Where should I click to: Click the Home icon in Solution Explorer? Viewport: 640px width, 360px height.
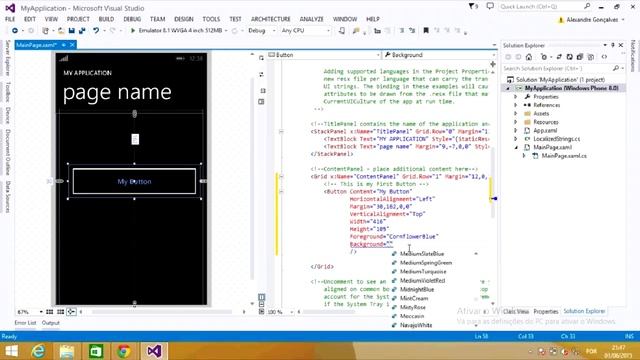pyautogui.click(x=529, y=57)
